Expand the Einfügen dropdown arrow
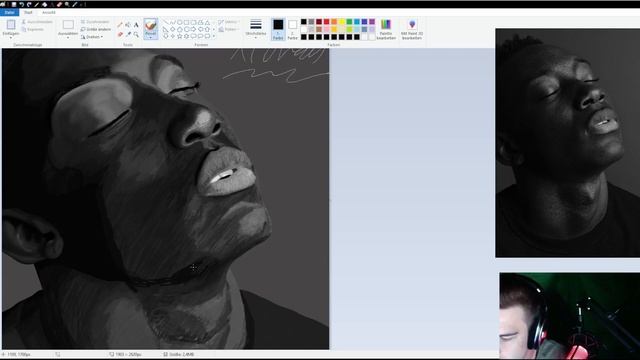 (x=11, y=38)
